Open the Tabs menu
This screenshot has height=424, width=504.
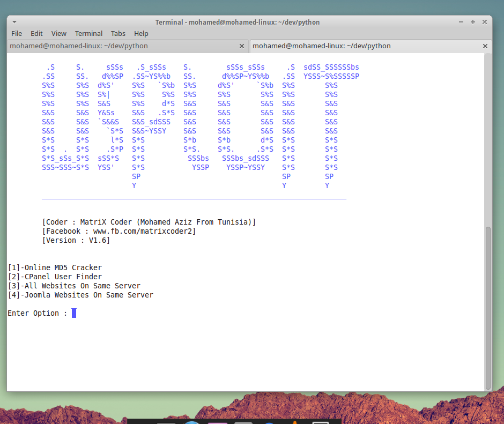[118, 33]
